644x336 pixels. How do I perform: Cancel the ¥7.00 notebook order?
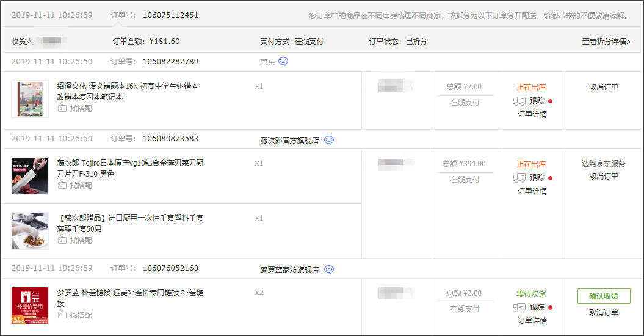(x=603, y=87)
